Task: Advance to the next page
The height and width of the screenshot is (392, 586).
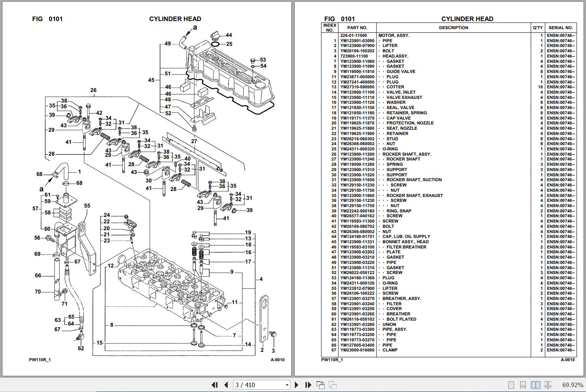Action: [x=296, y=385]
